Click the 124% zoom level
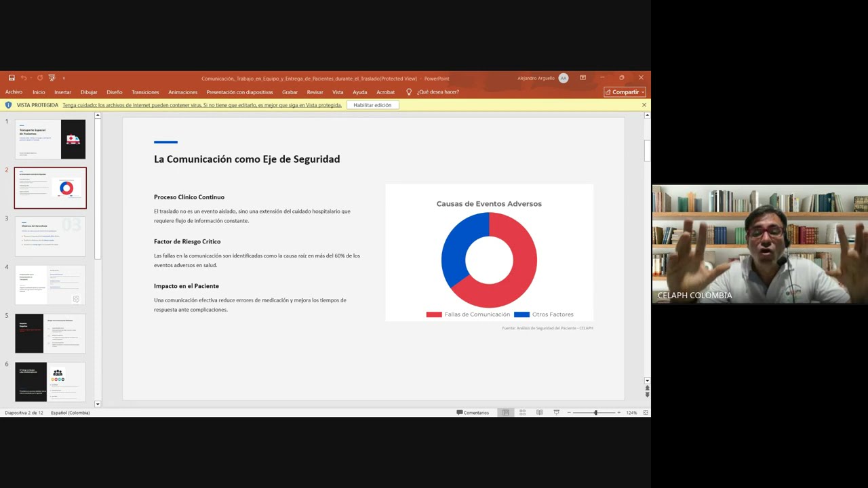Screen dimensions: 868x488 coord(631,413)
